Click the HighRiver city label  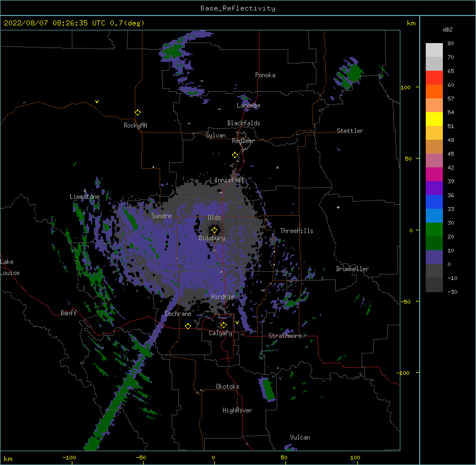[x=237, y=410]
